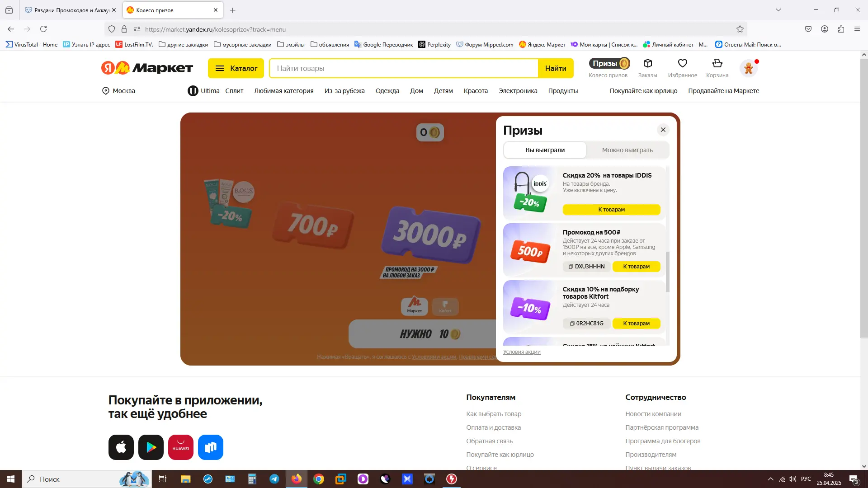The width and height of the screenshot is (868, 488).
Task: Open Покупайте как юрлицо header link
Action: click(x=643, y=91)
